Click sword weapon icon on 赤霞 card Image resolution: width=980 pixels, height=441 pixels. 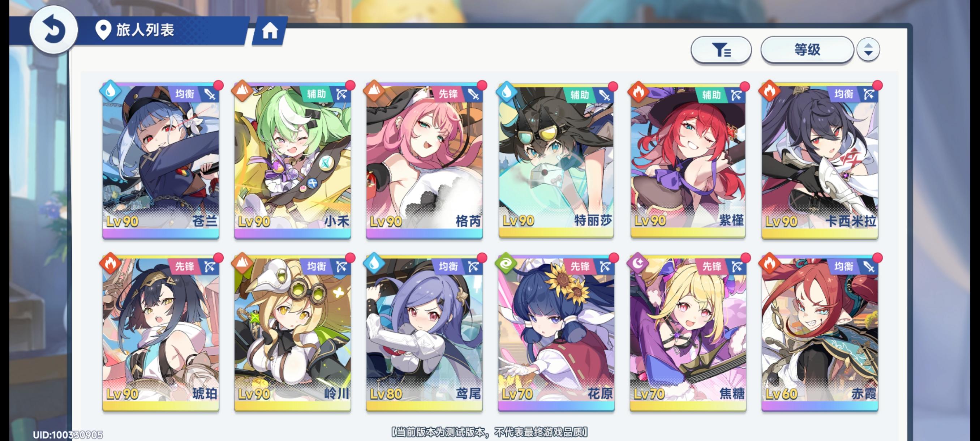(869, 267)
